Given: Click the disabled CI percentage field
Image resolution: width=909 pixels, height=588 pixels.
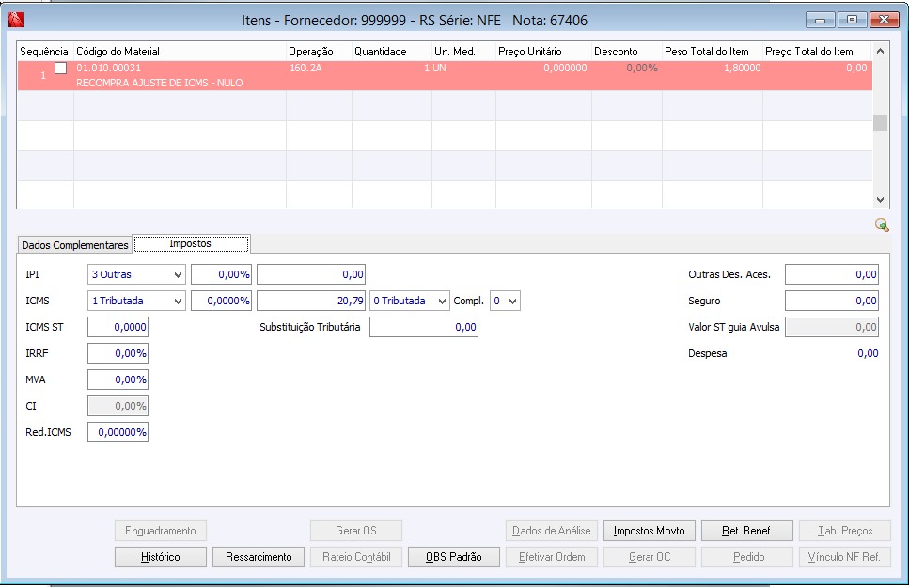Looking at the screenshot, I should [x=118, y=406].
